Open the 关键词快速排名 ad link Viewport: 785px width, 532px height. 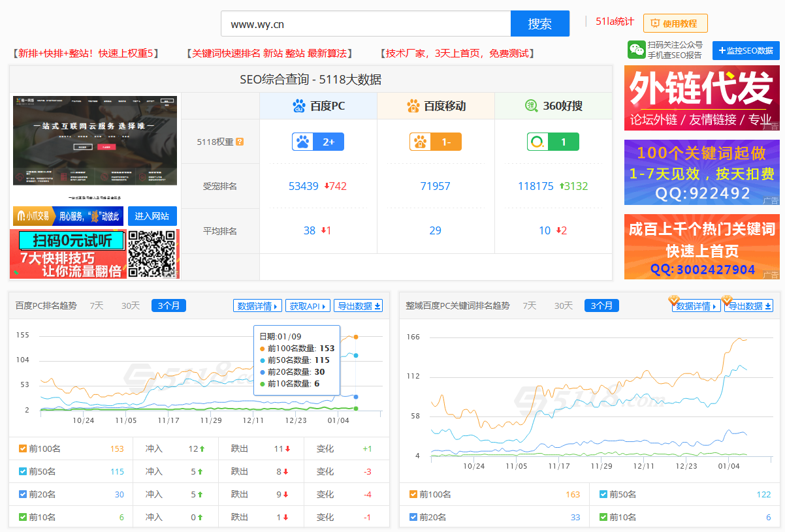(269, 54)
